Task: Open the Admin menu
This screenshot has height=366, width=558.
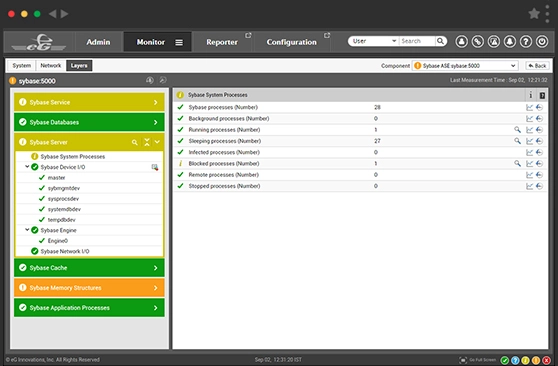Action: click(98, 42)
